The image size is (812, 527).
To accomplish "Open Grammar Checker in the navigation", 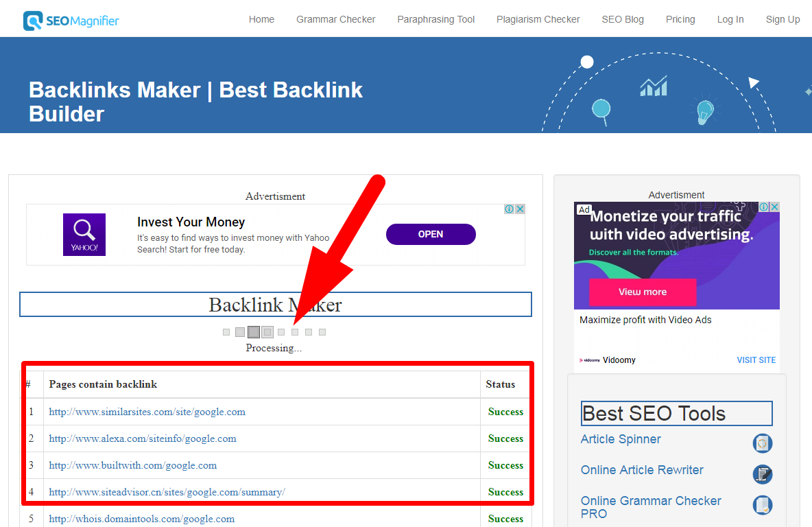I will (335, 20).
